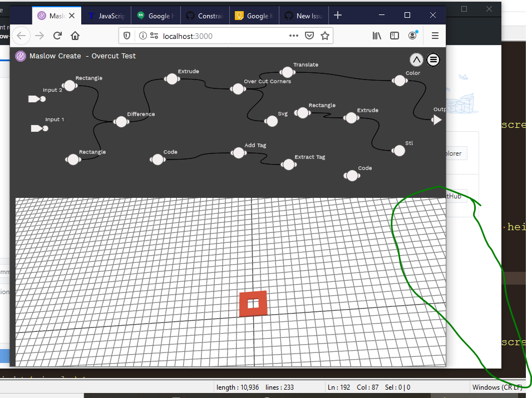The height and width of the screenshot is (398, 532).
Task: Click the Color node
Action: pyautogui.click(x=400, y=81)
